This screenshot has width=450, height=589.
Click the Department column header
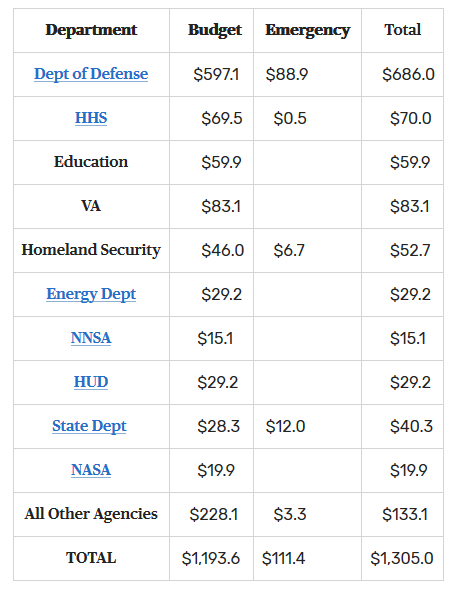pos(91,30)
